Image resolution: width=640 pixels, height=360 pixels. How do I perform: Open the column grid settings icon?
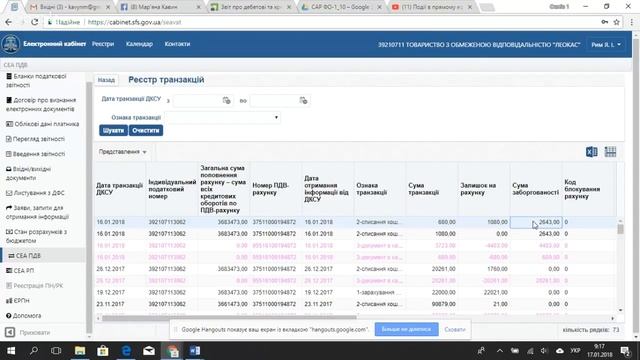click(x=610, y=152)
